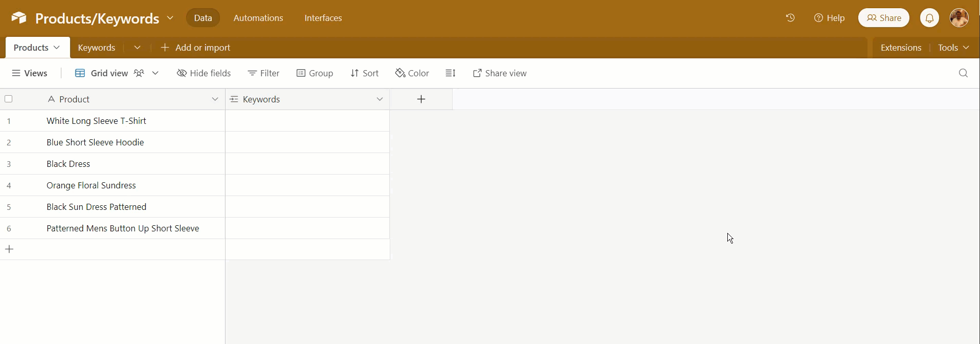The height and width of the screenshot is (344, 980).
Task: Add a new row with plus
Action: [x=9, y=249]
